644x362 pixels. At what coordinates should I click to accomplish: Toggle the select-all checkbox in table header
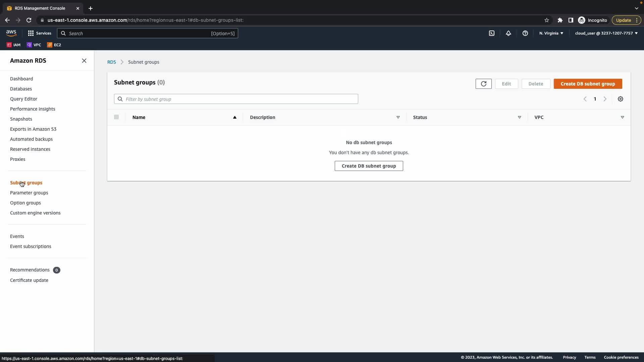tap(116, 117)
